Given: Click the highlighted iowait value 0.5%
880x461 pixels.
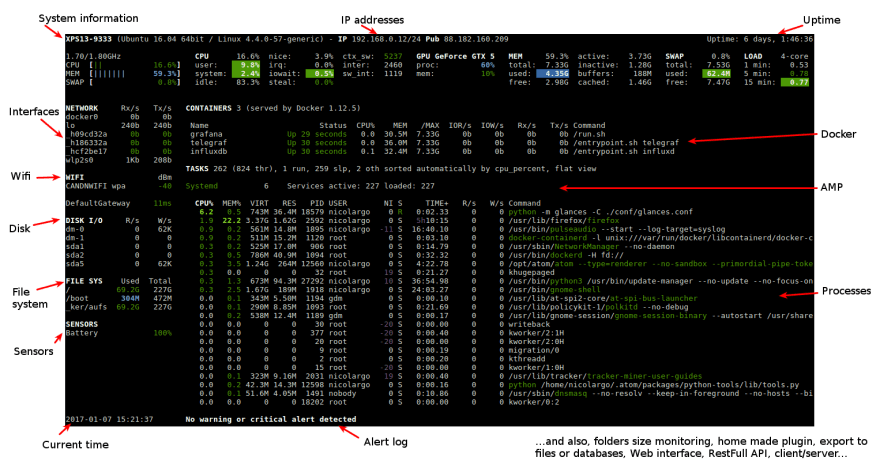Looking at the screenshot, I should (x=320, y=74).
